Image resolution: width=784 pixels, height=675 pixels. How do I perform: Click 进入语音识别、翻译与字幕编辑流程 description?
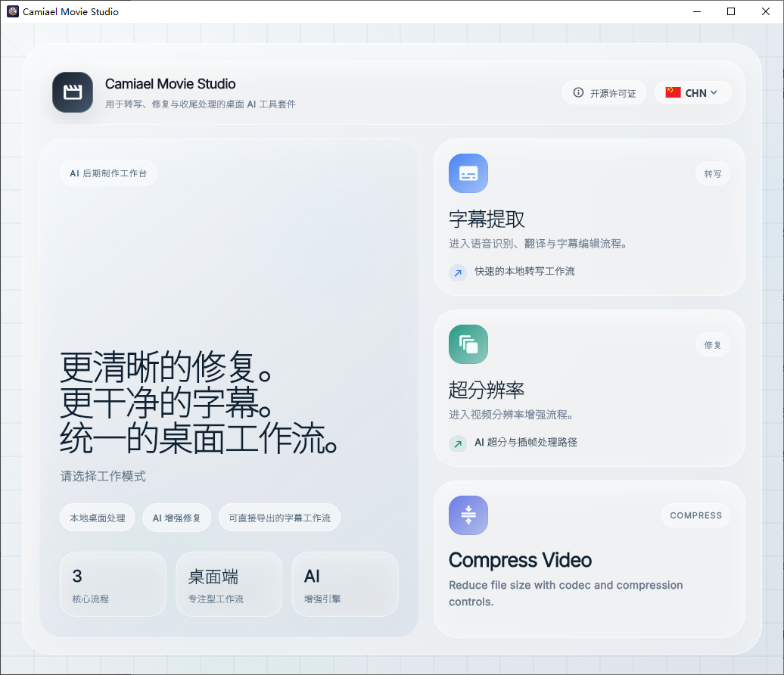tap(537, 244)
